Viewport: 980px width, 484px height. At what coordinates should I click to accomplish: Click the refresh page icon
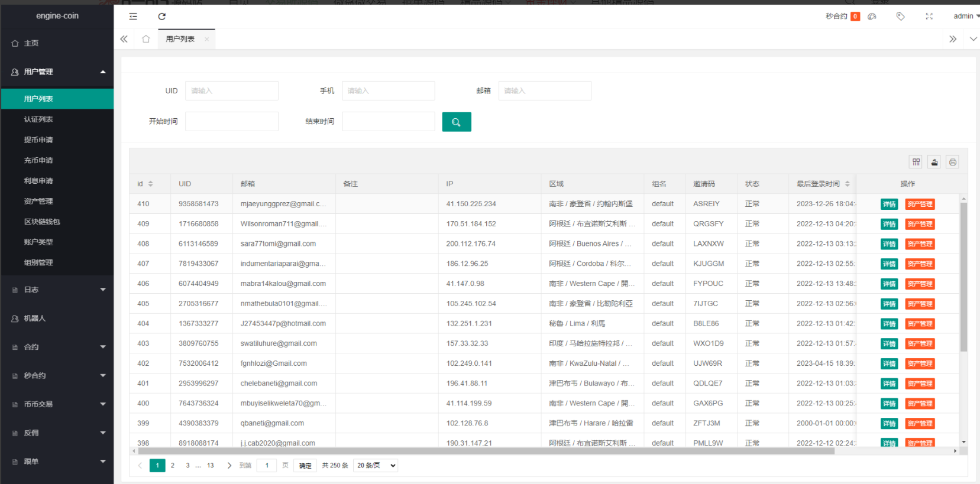pyautogui.click(x=161, y=17)
